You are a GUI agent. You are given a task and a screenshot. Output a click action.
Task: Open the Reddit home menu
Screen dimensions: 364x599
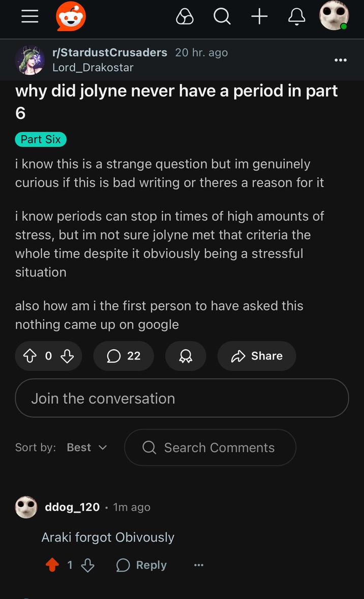click(x=29, y=16)
